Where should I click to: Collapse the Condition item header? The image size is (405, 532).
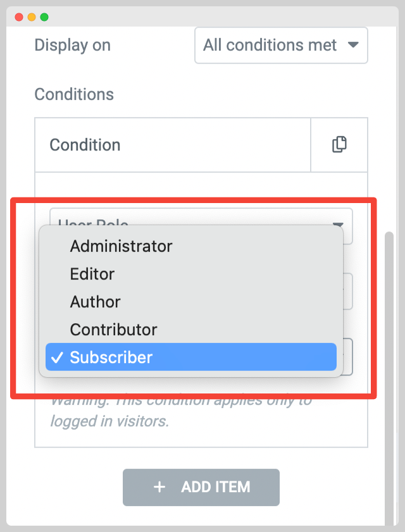(x=173, y=145)
